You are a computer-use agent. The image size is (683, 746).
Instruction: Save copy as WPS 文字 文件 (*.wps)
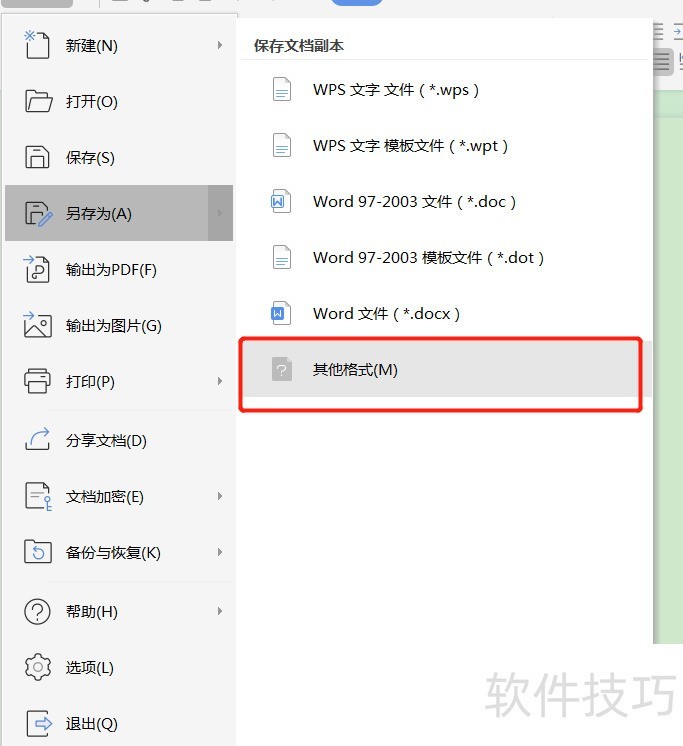click(x=445, y=89)
